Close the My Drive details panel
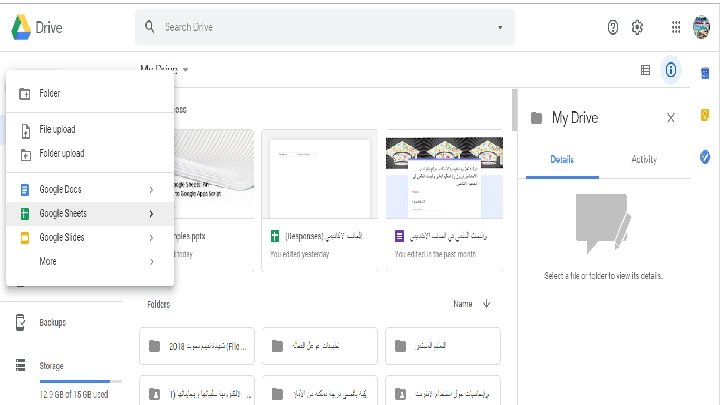This screenshot has height=405, width=720. tap(671, 118)
